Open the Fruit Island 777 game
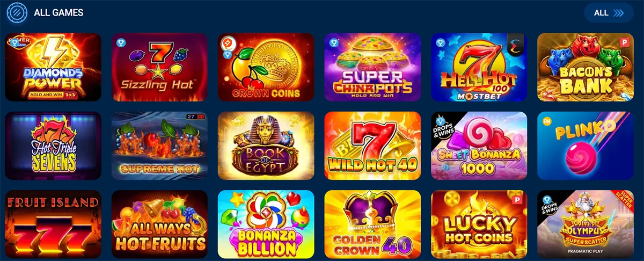 click(x=53, y=224)
